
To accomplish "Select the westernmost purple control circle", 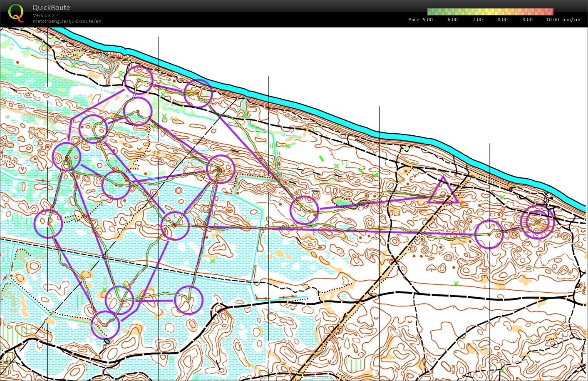I will (x=48, y=224).
